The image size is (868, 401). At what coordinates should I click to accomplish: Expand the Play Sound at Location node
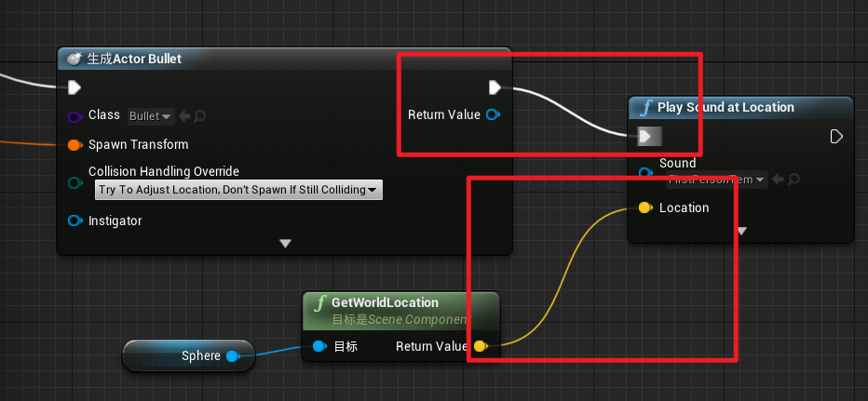click(741, 231)
